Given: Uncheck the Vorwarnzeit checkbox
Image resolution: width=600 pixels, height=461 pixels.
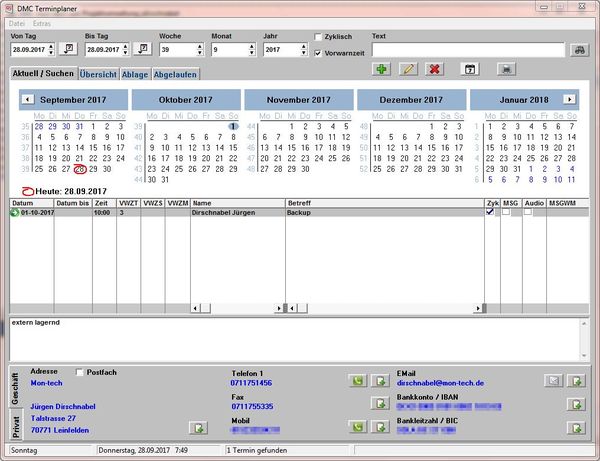Looking at the screenshot, I should pyautogui.click(x=319, y=52).
